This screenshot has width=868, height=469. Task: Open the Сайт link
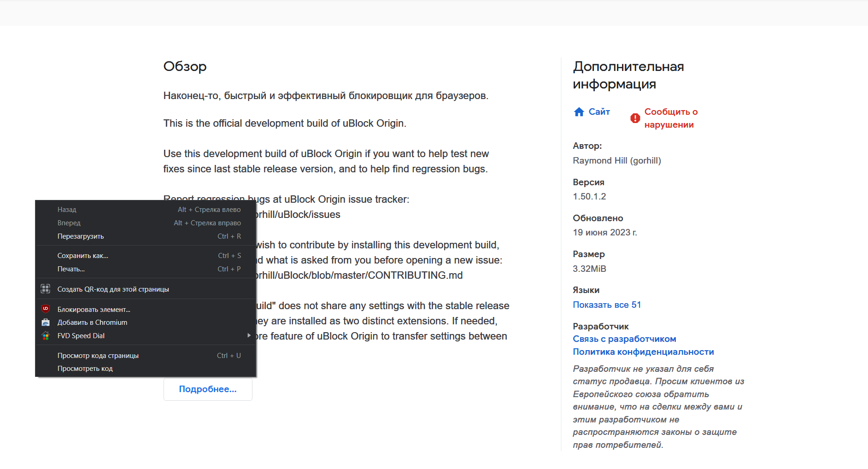pyautogui.click(x=599, y=111)
